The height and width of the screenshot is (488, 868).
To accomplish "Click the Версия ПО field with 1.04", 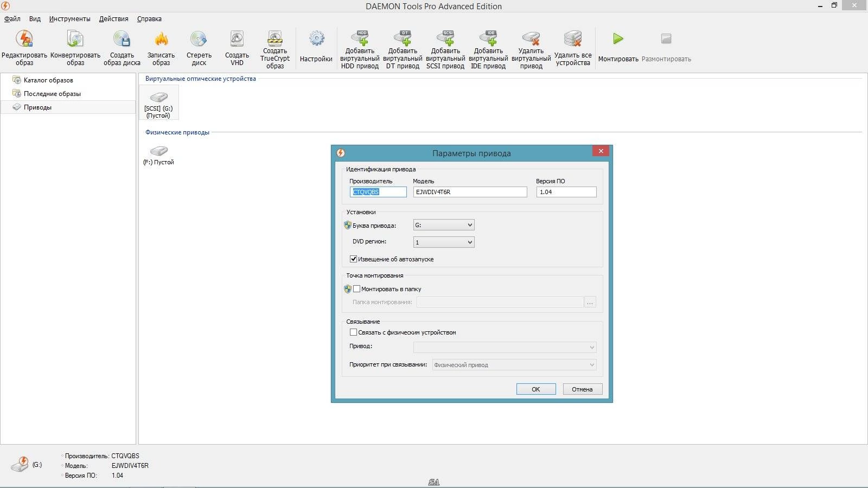I will click(x=566, y=192).
